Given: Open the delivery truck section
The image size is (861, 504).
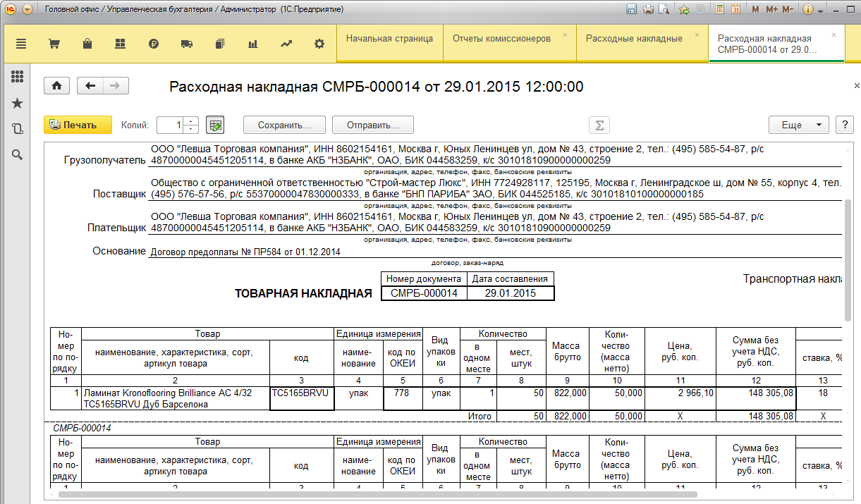Looking at the screenshot, I should 187,44.
